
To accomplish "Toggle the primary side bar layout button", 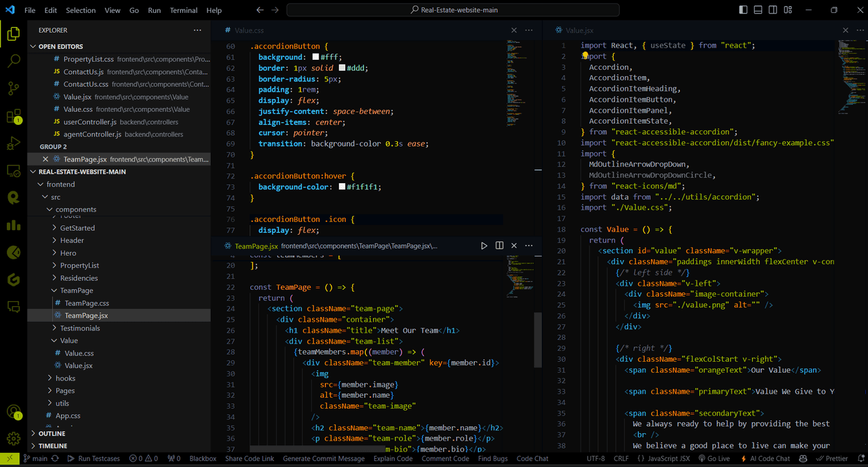I will tap(743, 10).
